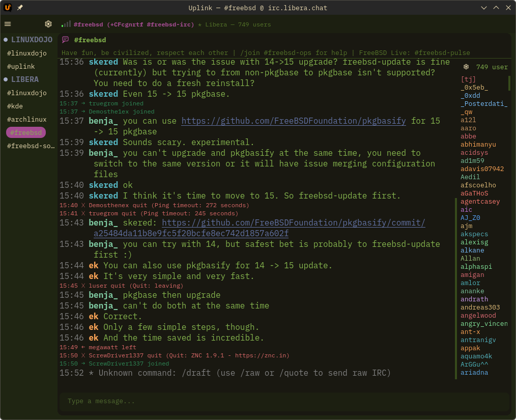Viewport: 516px width, 420px height.
Task: Select user antranigv in user list
Action: pos(478,340)
